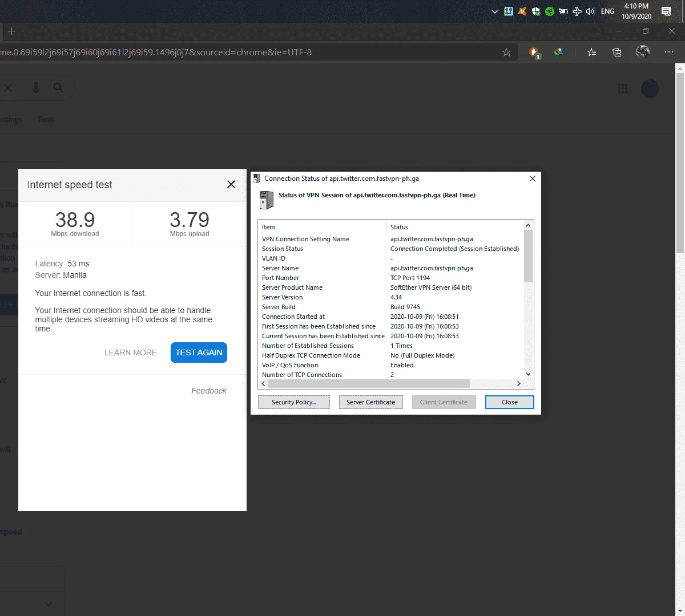Click the Item column header
685x616 pixels.
pyautogui.click(x=323, y=227)
